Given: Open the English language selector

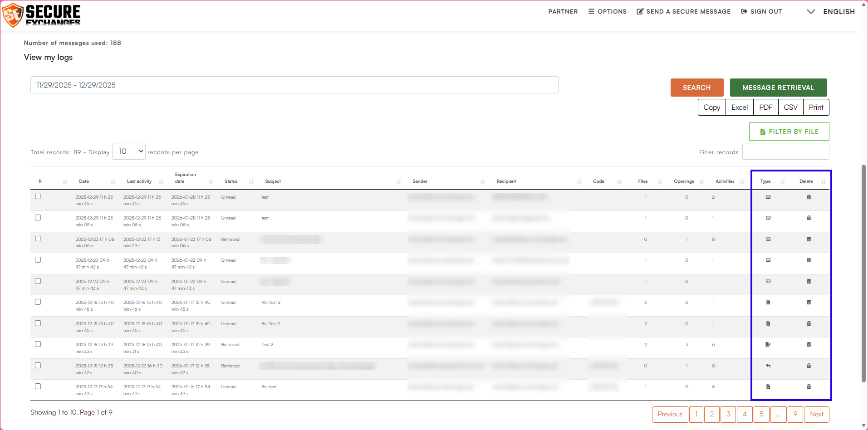Looking at the screenshot, I should [831, 12].
